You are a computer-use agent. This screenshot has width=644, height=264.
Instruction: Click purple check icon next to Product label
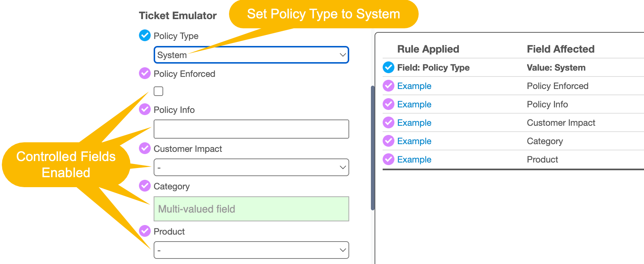(x=145, y=231)
